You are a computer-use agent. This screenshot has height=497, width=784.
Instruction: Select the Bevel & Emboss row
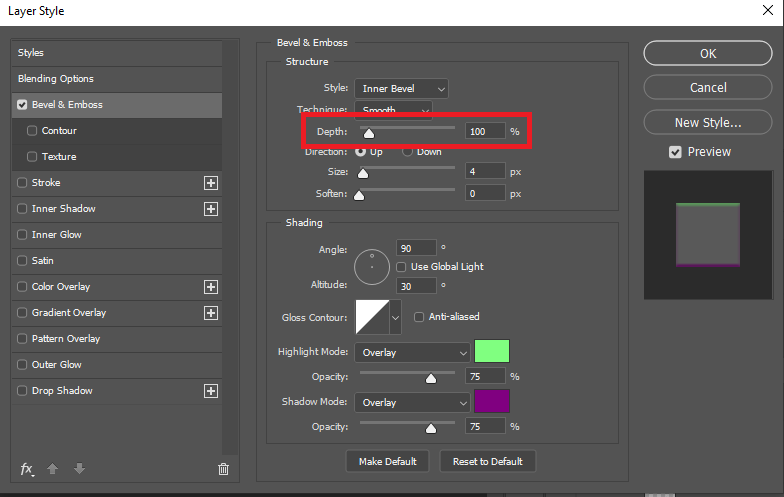tap(117, 104)
